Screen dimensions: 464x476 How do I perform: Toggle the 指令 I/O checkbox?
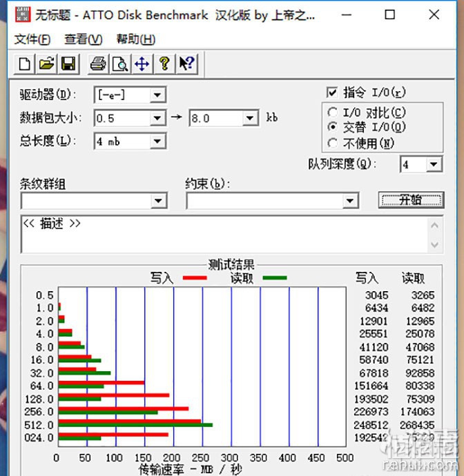pyautogui.click(x=332, y=92)
